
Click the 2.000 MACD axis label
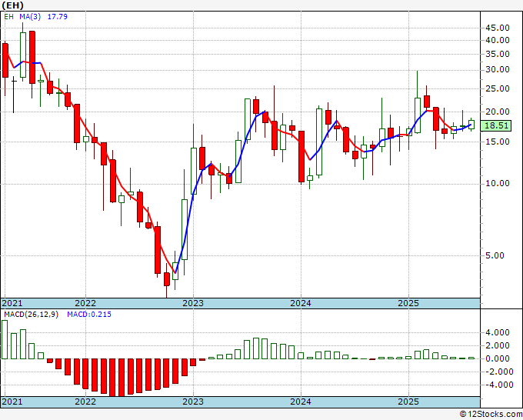click(498, 345)
